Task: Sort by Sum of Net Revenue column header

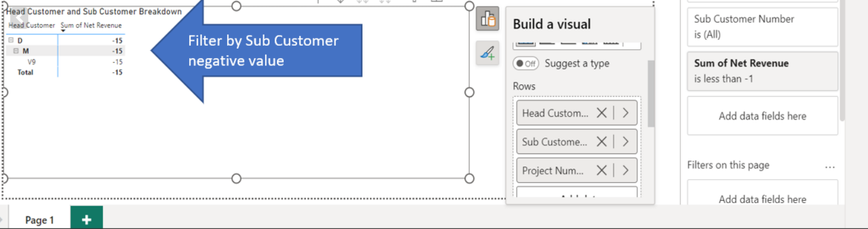Action: 92,25
